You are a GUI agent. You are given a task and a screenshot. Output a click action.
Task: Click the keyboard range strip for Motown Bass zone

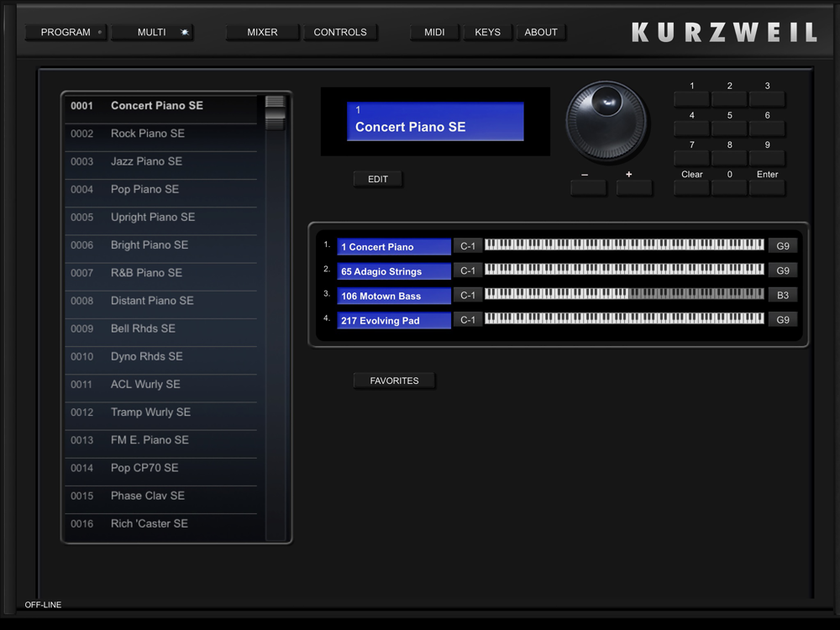624,294
